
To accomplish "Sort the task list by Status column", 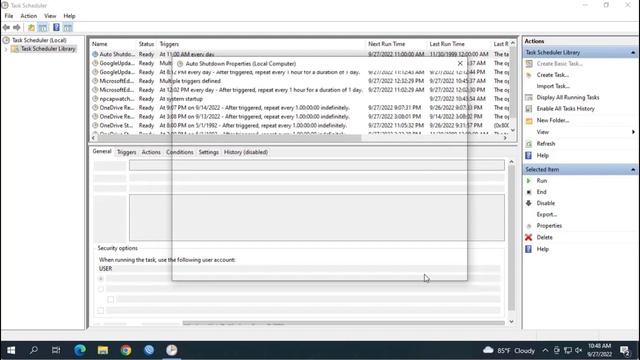I will coord(146,44).
